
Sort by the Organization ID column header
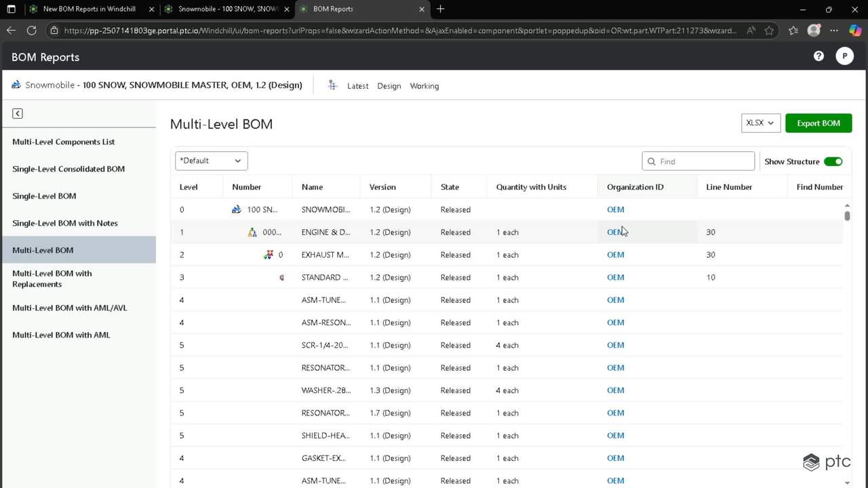635,187
